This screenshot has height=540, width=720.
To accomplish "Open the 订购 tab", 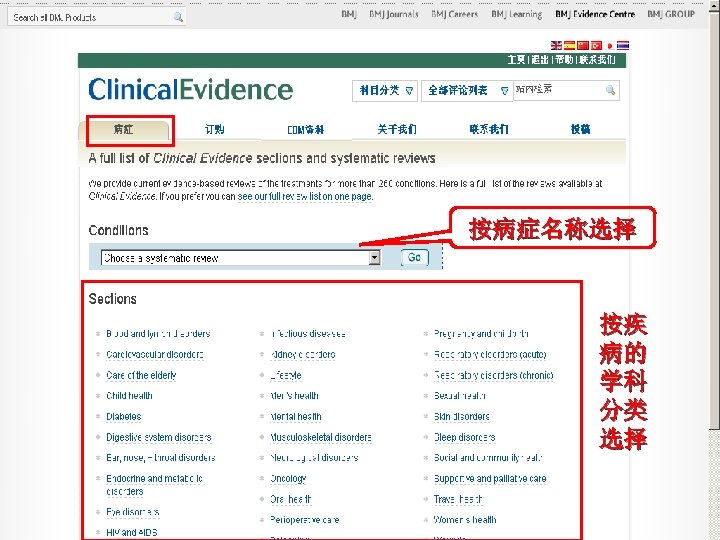I will [214, 129].
